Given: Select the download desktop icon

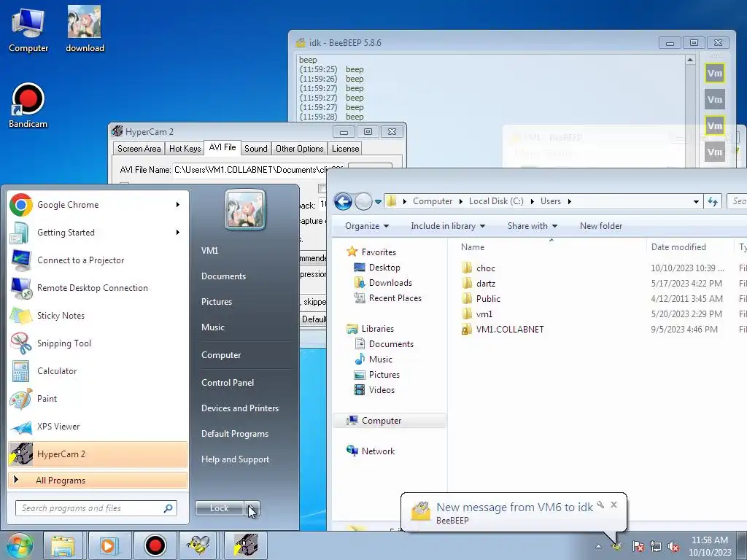Looking at the screenshot, I should coord(85,29).
